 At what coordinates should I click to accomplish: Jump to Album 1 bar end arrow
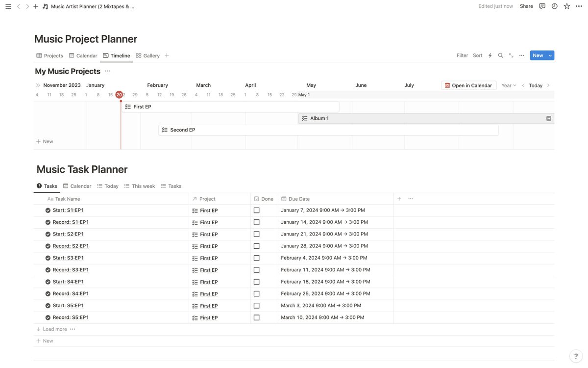click(x=548, y=118)
